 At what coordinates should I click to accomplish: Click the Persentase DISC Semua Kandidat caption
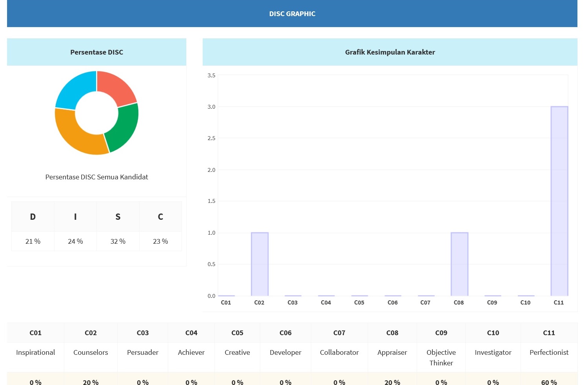[x=96, y=177]
